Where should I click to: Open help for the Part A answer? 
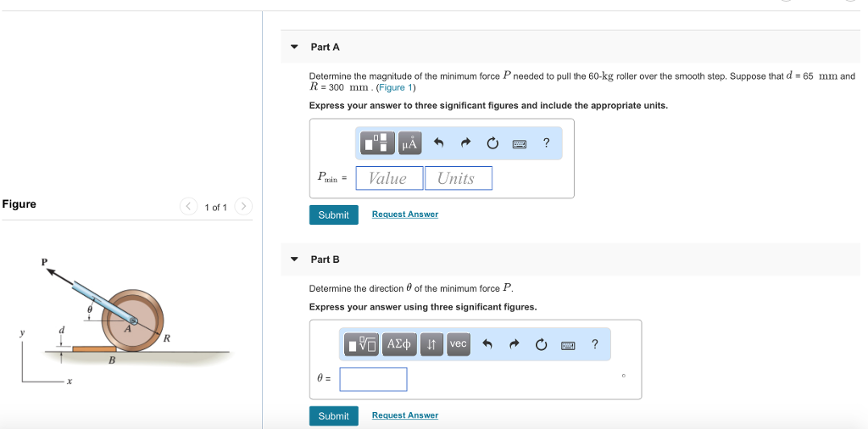tap(547, 143)
